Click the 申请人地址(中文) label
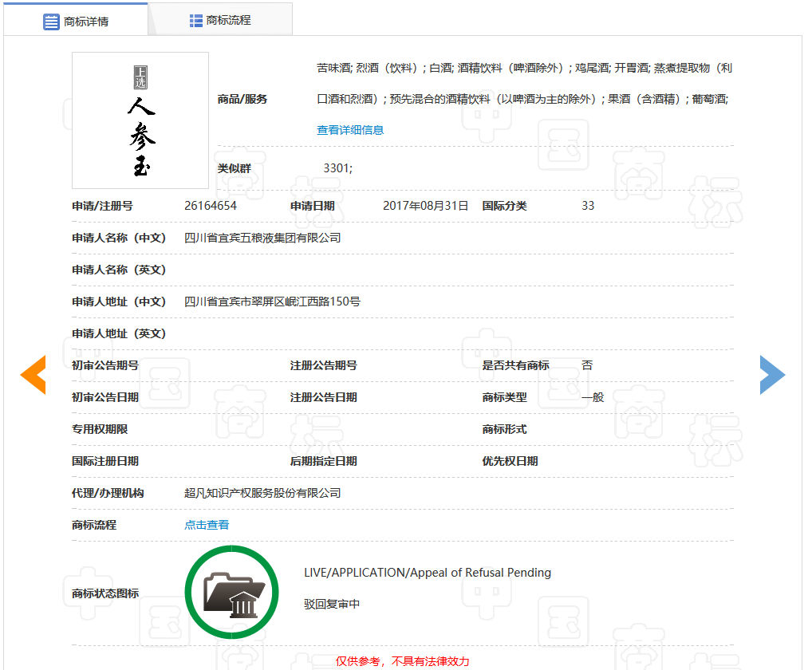Screen dimensions: 812x670 coord(119,301)
